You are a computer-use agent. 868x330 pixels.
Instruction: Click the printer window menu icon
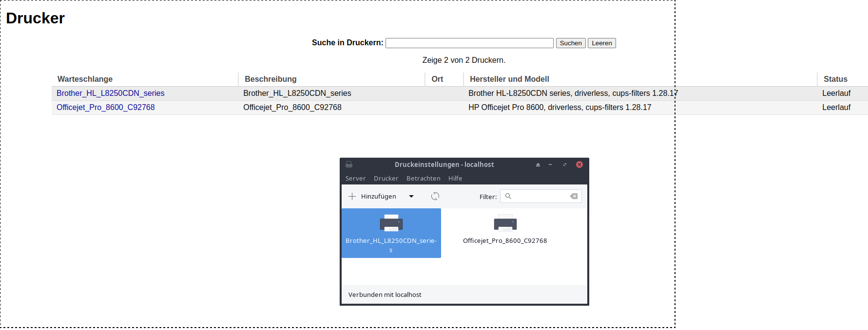349,165
